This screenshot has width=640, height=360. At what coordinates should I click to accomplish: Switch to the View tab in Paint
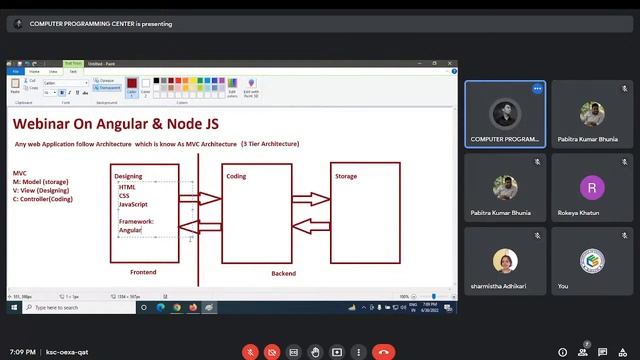53,71
